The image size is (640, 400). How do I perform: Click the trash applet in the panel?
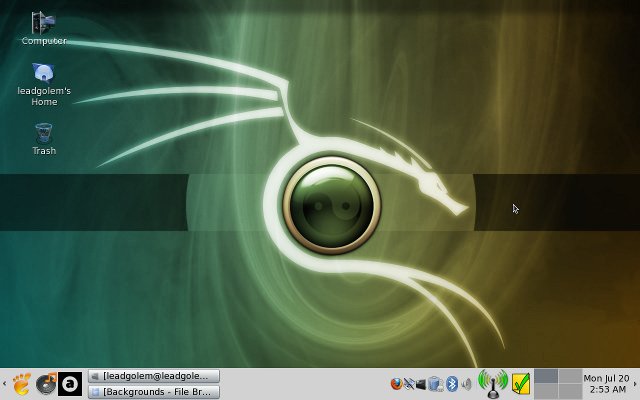tap(436, 384)
